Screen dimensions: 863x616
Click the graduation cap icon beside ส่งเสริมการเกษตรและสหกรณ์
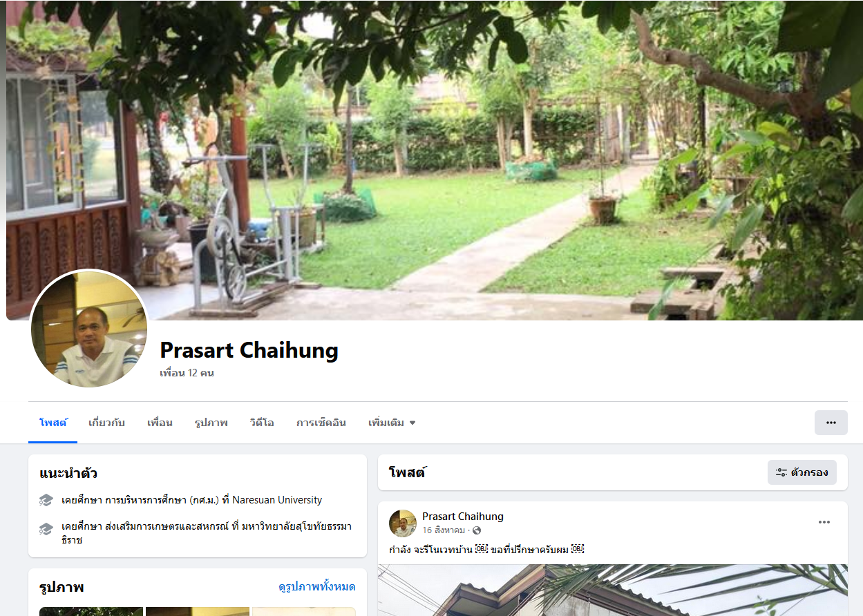coord(46,529)
